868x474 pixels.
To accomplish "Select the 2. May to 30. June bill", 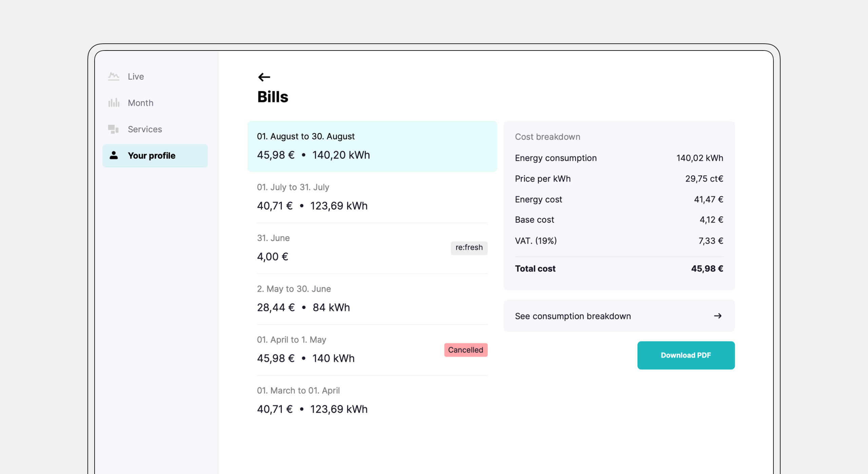I will pos(372,299).
